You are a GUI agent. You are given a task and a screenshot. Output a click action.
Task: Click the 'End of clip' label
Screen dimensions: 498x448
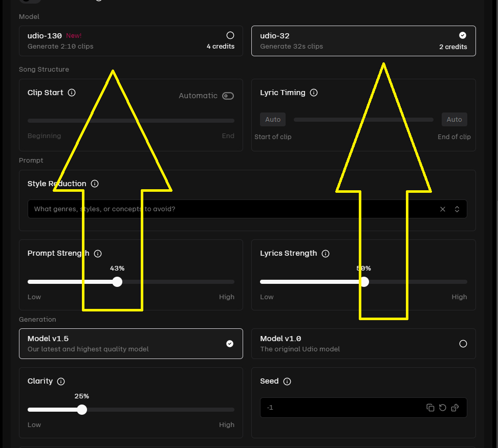coord(454,137)
